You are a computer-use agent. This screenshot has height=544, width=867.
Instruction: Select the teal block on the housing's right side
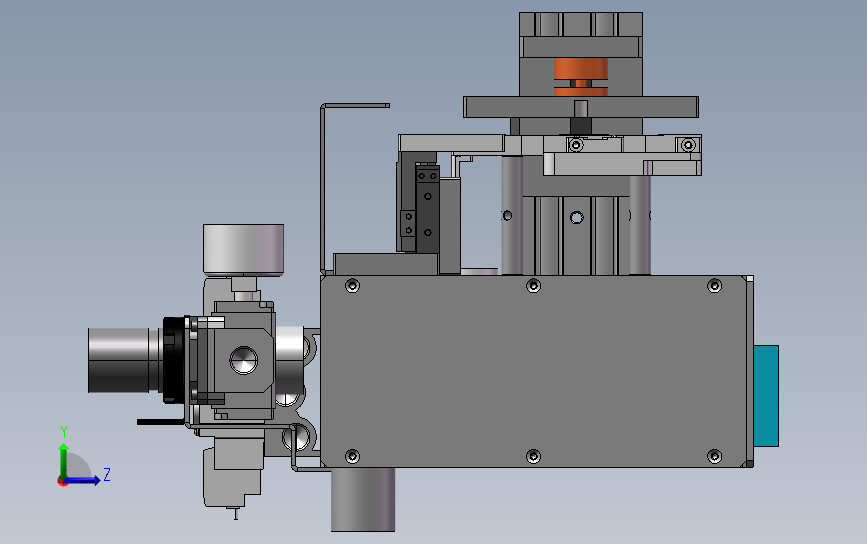click(x=766, y=396)
